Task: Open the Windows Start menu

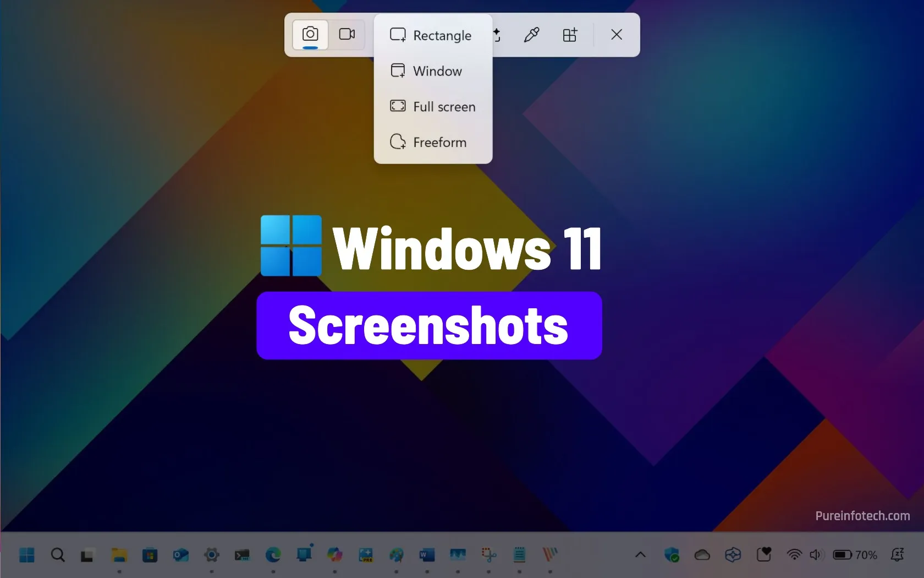Action: click(27, 555)
